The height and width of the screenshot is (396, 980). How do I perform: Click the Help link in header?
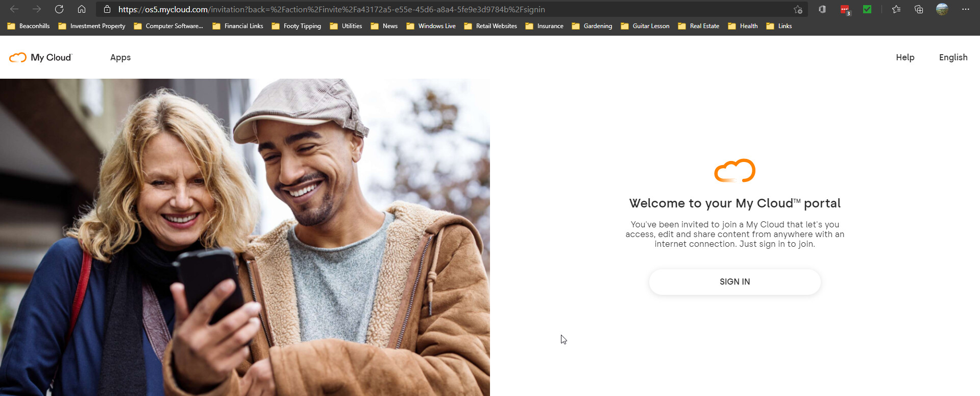click(x=905, y=57)
